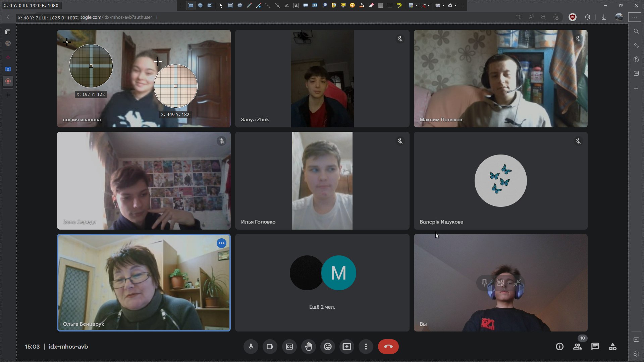The width and height of the screenshot is (644, 362).
Task: Open the three-dot more options menu
Action: pos(366,347)
